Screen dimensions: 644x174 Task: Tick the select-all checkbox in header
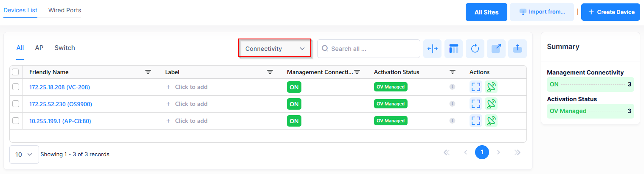click(16, 72)
